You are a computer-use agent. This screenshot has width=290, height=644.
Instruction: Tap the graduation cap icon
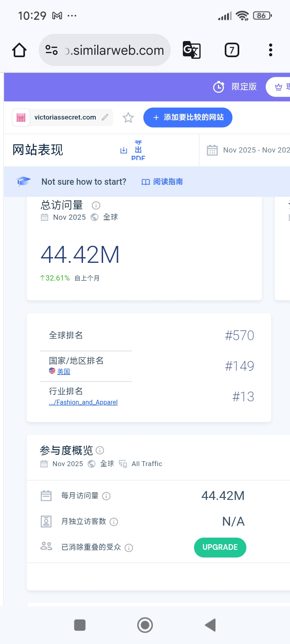(x=24, y=182)
